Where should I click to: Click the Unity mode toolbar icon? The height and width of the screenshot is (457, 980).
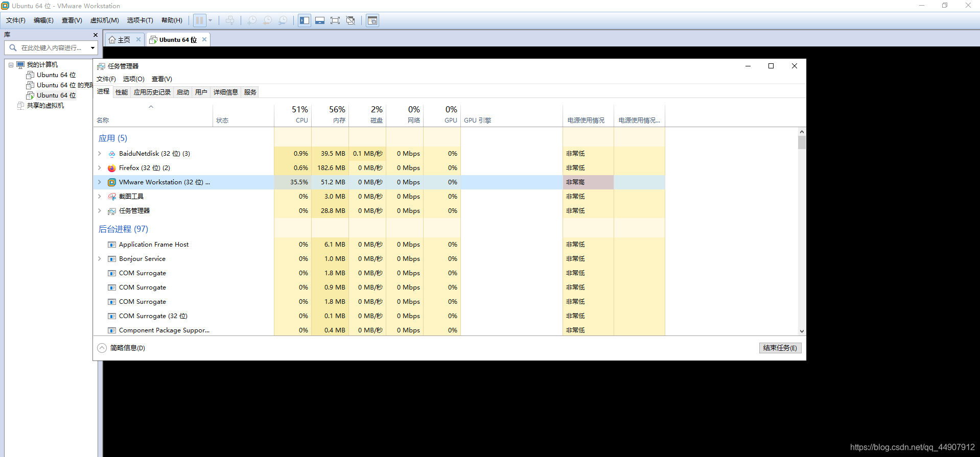(351, 20)
